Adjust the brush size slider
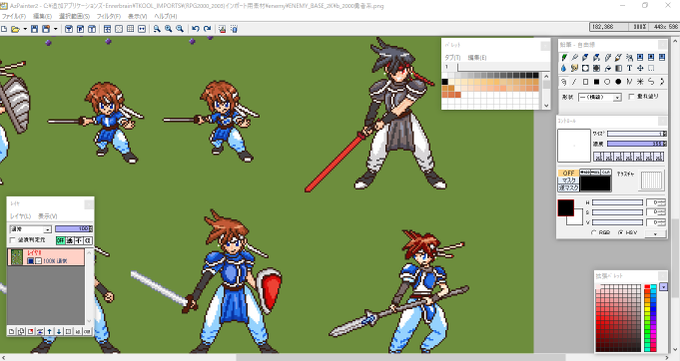Image resolution: width=680 pixels, height=361 pixels. click(x=636, y=134)
